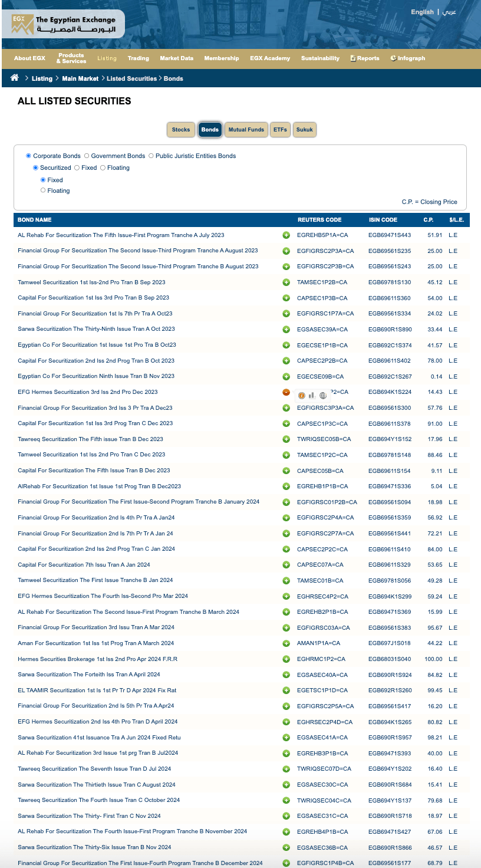
Task: Open the Egyptian Exchange logo
Action: tap(64, 24)
